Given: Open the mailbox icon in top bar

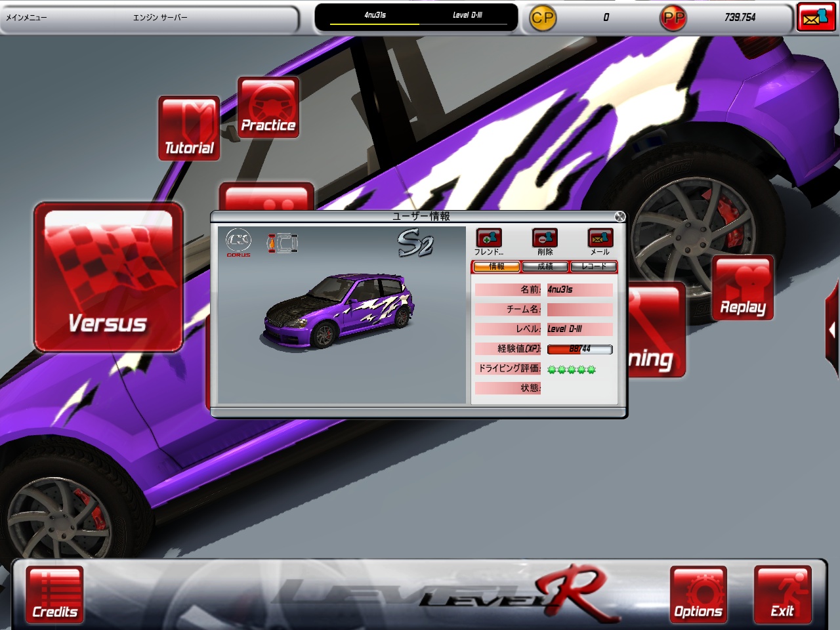Looking at the screenshot, I should 816,17.
